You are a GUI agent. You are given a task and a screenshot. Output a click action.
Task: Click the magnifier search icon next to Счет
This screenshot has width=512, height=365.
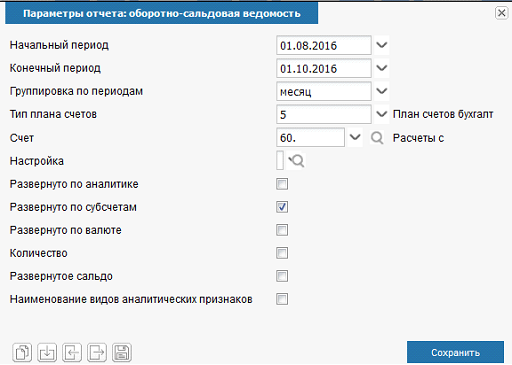[x=377, y=137]
